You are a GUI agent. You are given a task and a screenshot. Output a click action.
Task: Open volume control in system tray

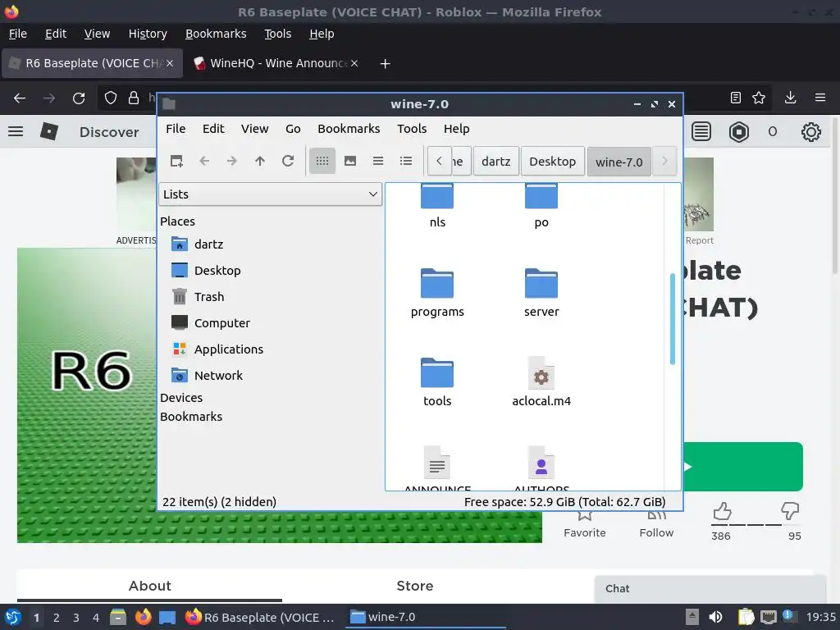pos(715,617)
